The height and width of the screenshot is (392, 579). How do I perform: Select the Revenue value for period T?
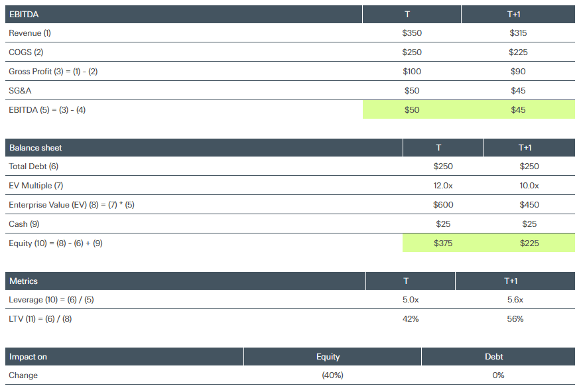click(411, 33)
